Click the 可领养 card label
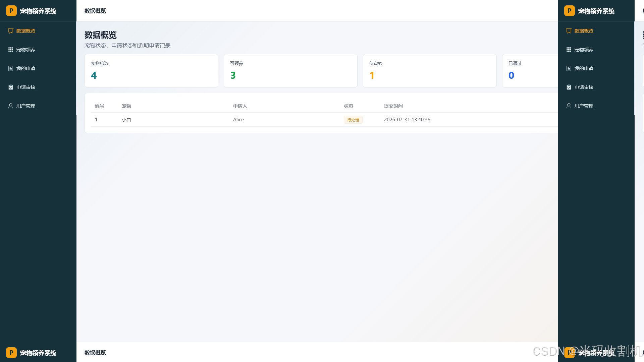This screenshot has width=644, height=362. point(236,63)
